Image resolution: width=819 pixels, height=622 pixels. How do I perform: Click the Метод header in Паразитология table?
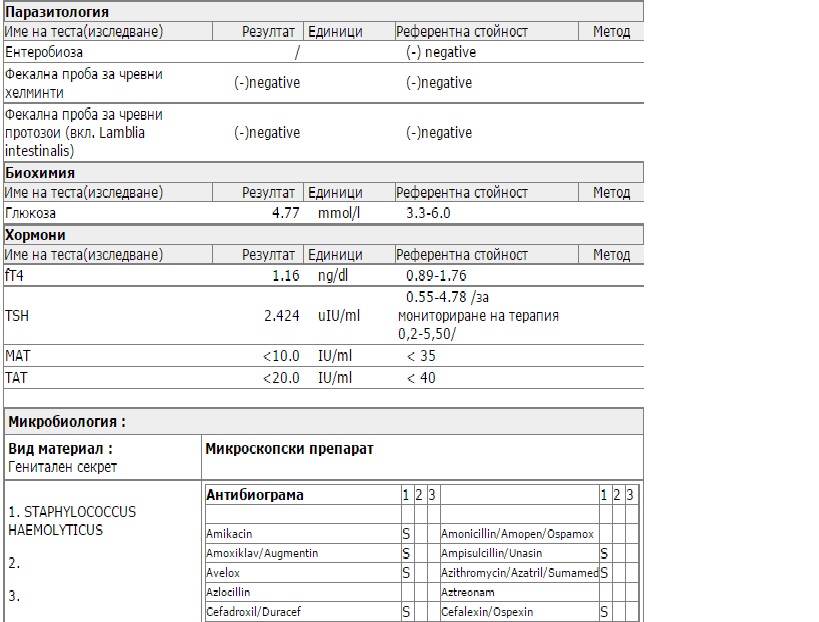coord(611,32)
